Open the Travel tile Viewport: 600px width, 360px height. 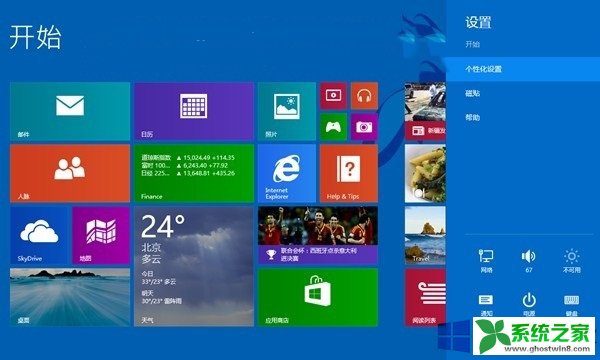click(425, 235)
